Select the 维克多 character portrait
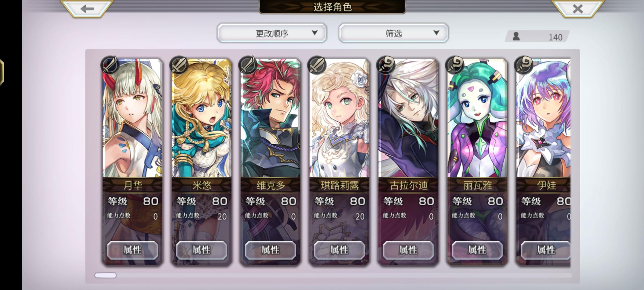The height and width of the screenshot is (290, 644). pos(270,118)
